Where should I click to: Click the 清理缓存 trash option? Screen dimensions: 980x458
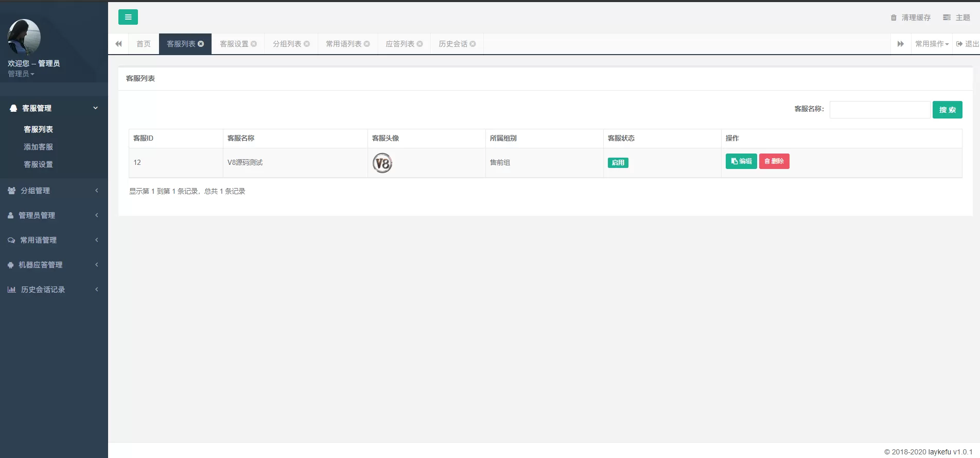coord(911,18)
